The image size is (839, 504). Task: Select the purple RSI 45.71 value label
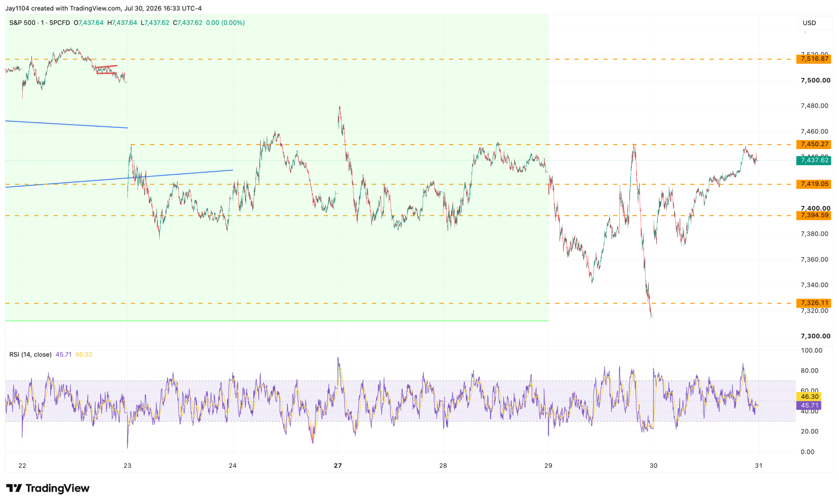click(x=809, y=405)
